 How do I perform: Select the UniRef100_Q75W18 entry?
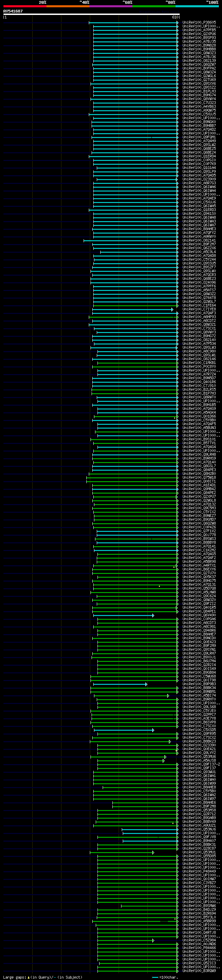199,478
